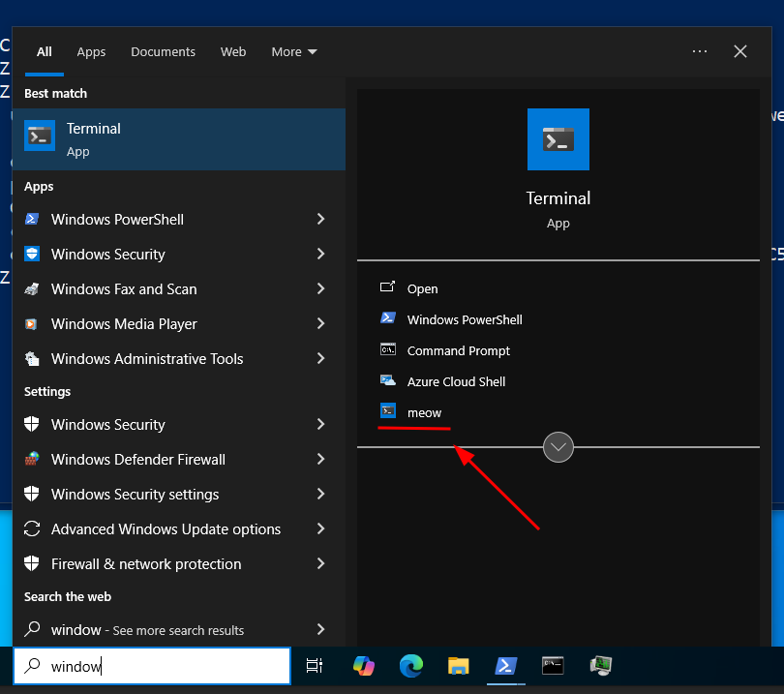Click in the taskbar search box
Viewport: 784px width, 694px height.
point(152,666)
